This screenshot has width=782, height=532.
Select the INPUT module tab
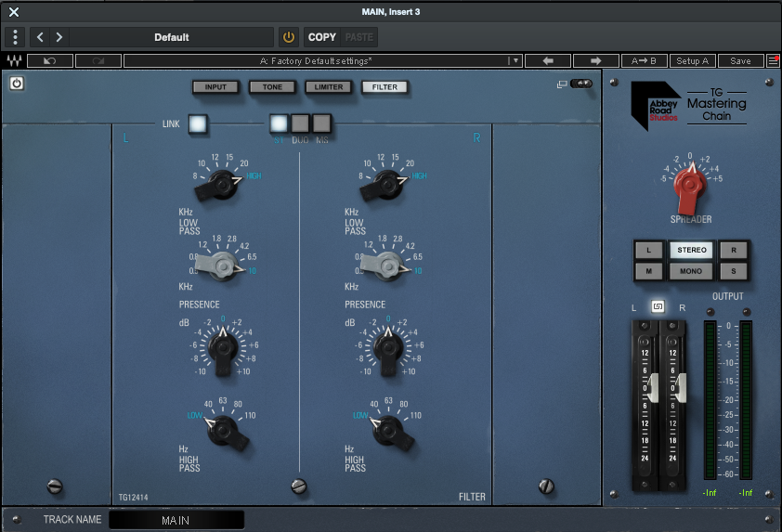click(215, 86)
